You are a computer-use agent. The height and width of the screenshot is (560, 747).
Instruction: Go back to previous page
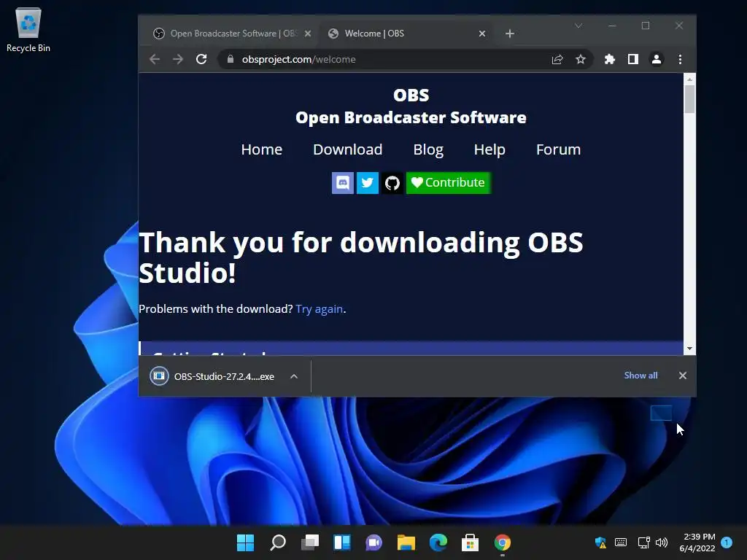155,59
